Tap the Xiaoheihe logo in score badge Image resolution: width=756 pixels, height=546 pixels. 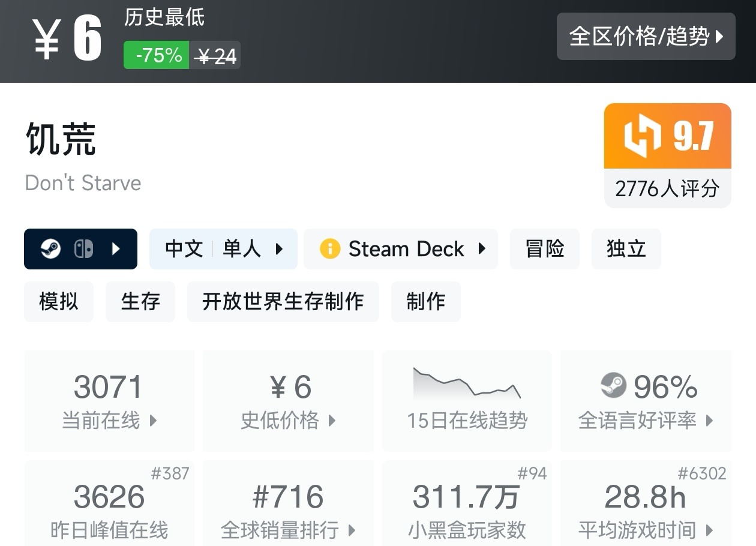tap(642, 136)
